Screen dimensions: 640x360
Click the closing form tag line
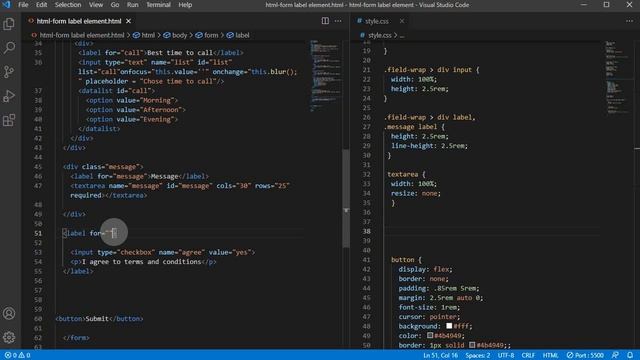click(x=76, y=338)
